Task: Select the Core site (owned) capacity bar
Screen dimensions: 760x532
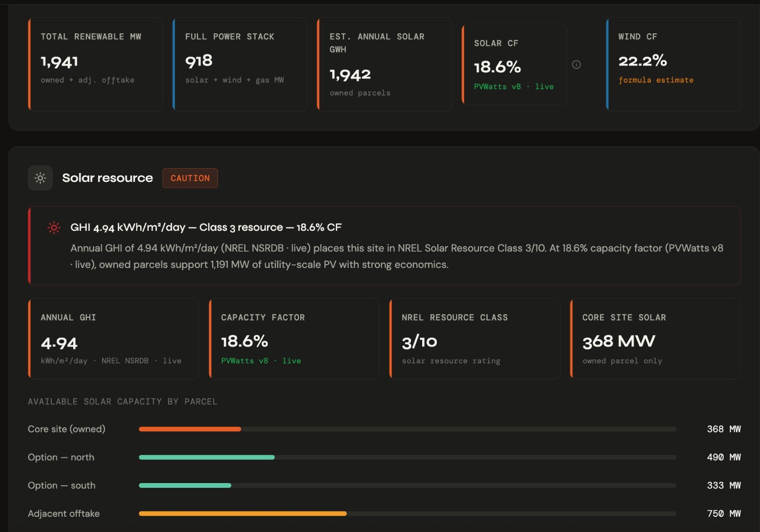Action: [x=408, y=429]
